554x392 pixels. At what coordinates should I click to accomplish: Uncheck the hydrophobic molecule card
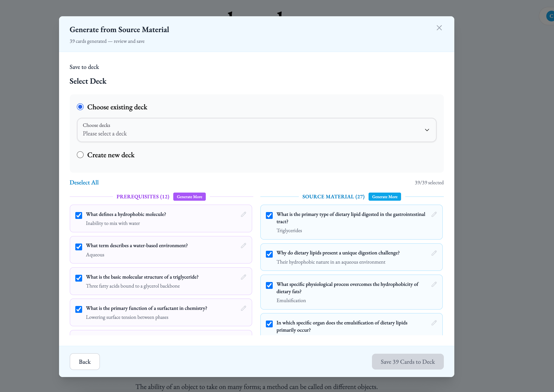79,215
